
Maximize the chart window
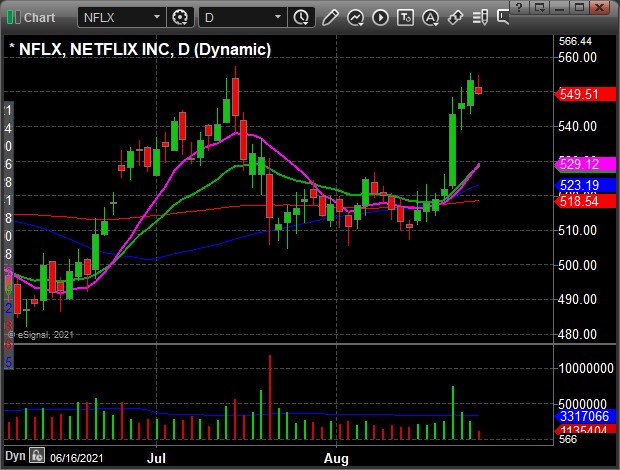(x=579, y=8)
